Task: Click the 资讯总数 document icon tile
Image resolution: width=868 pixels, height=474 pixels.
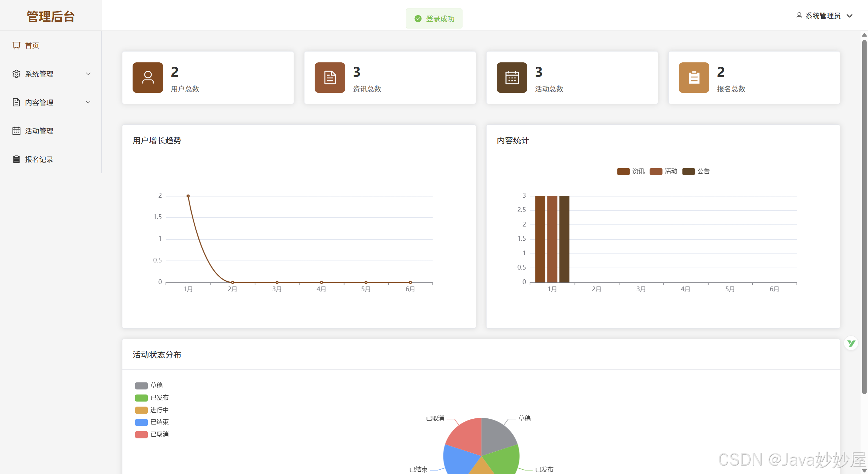Action: [330, 78]
